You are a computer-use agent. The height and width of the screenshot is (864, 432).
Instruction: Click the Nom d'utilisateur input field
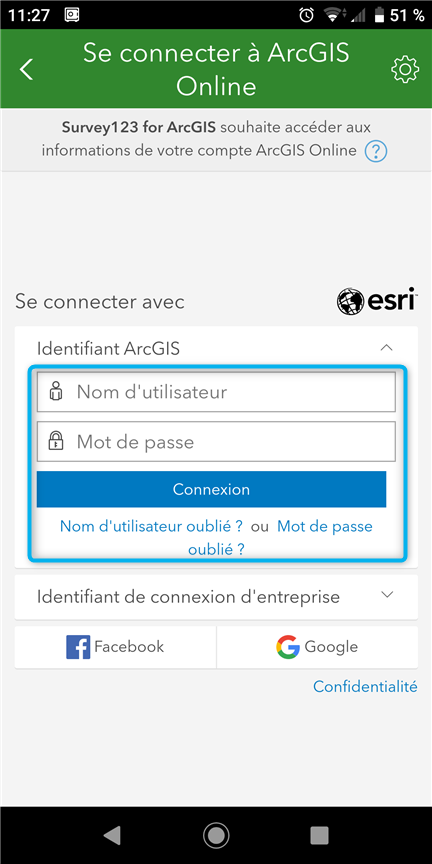[x=216, y=392]
